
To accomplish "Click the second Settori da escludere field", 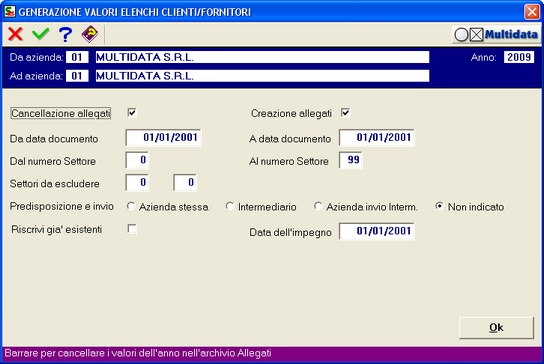I will click(185, 183).
